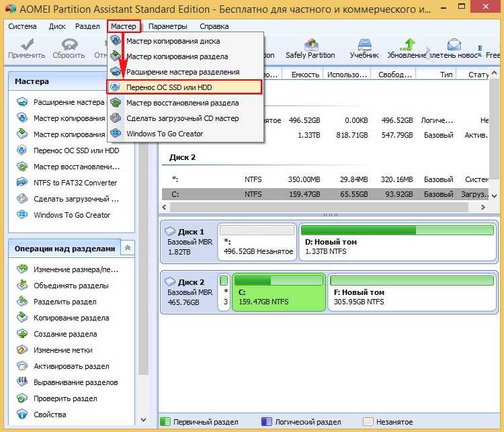Click the Проверить раздел sidebar icon

[x=22, y=398]
